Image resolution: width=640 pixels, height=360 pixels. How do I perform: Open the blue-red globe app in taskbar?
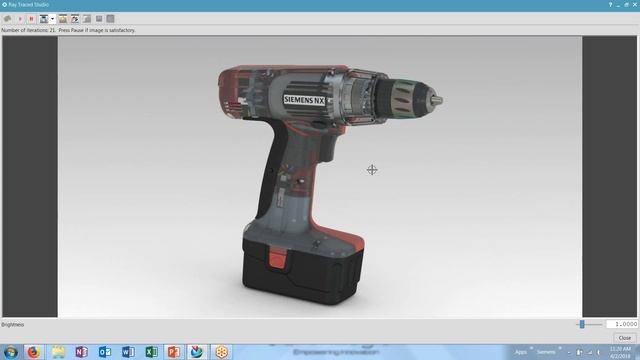(197, 352)
